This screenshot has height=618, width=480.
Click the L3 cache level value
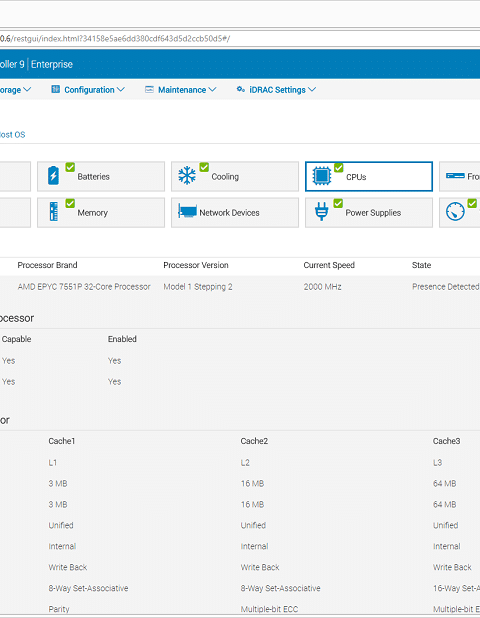coord(437,463)
